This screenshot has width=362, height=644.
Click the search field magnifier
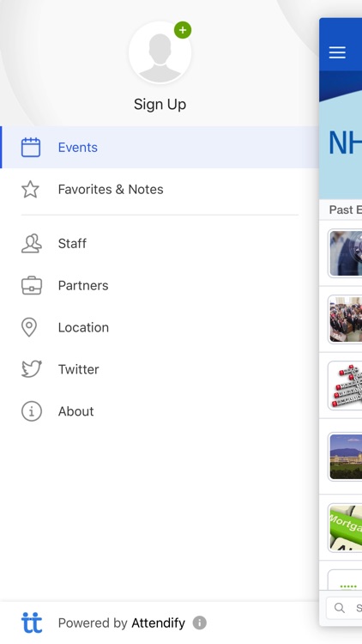coord(340,608)
